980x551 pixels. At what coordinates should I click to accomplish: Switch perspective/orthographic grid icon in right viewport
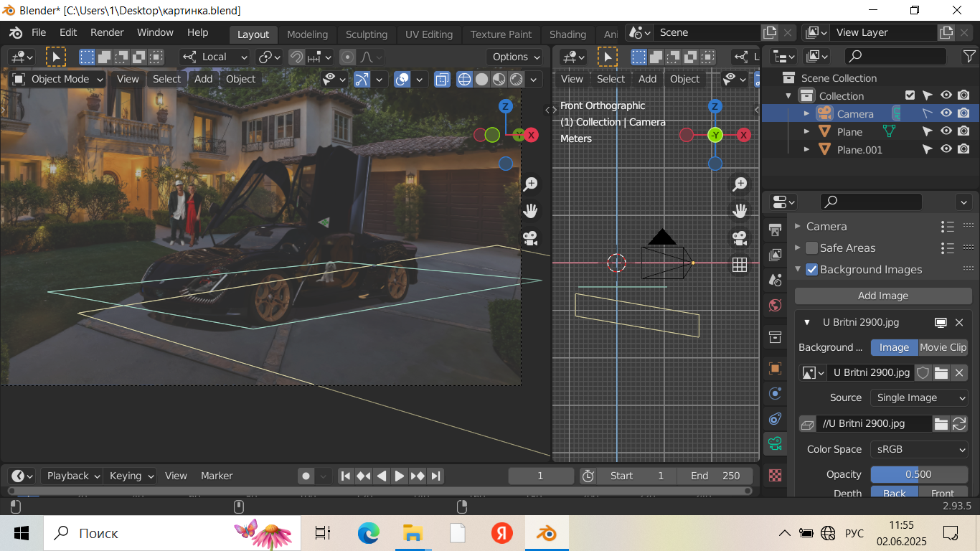tap(739, 265)
